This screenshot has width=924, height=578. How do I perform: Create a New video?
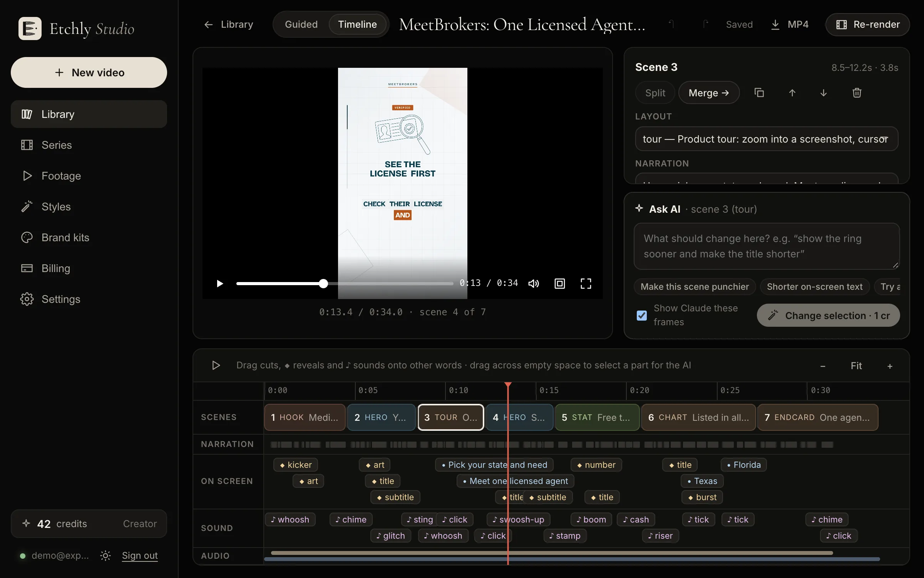tap(89, 72)
